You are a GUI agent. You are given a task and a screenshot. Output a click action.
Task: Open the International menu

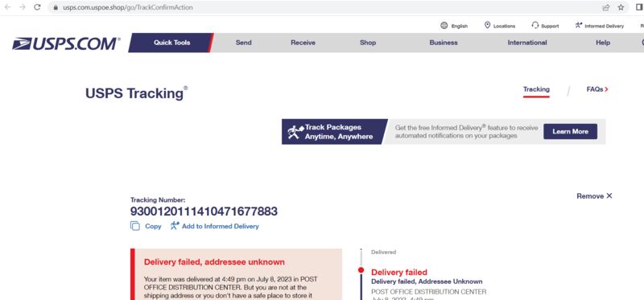pyautogui.click(x=527, y=43)
